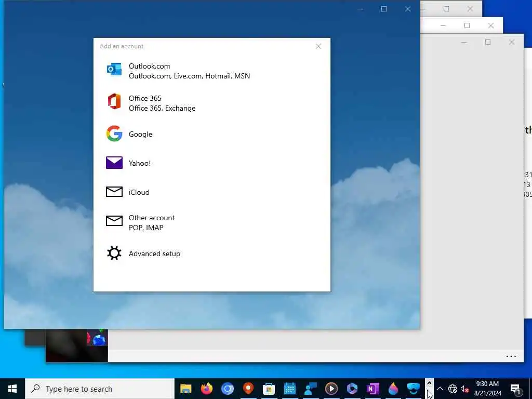Launch OneNote from the taskbar
The height and width of the screenshot is (399, 532).
[373, 389]
